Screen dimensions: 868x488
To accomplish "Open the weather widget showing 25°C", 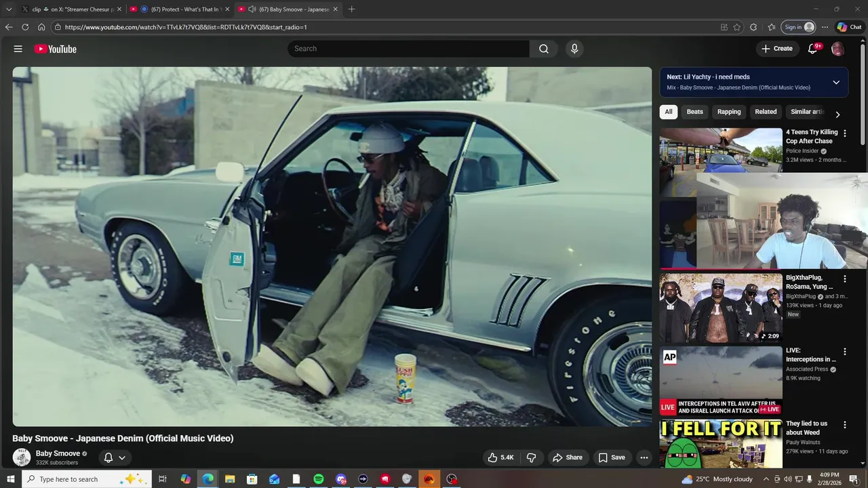I will 716,479.
